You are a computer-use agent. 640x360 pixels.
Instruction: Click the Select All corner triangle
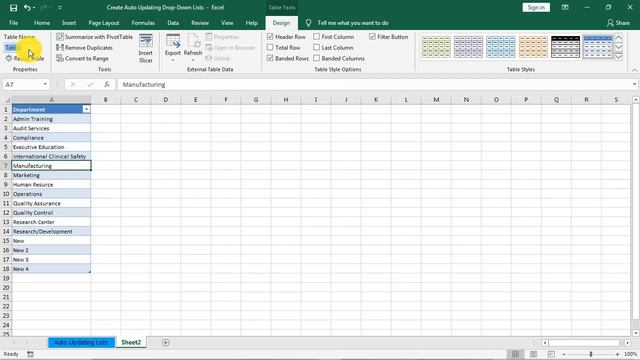7,100
